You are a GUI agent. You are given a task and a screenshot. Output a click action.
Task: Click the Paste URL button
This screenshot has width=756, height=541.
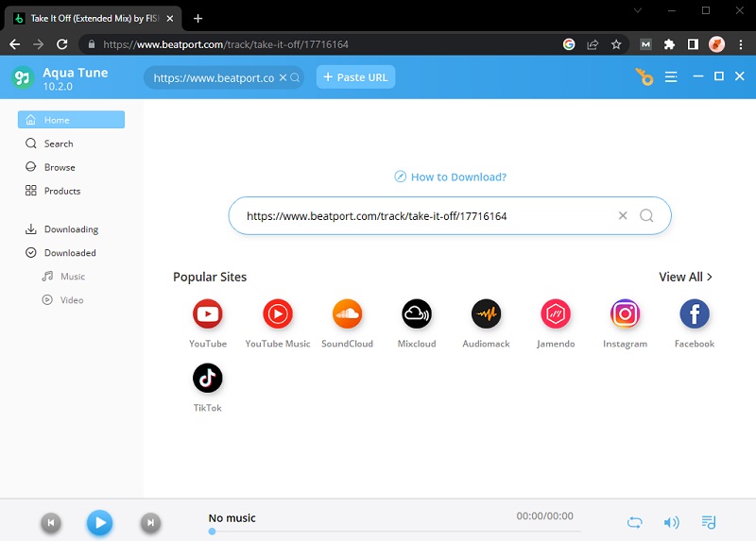point(356,77)
